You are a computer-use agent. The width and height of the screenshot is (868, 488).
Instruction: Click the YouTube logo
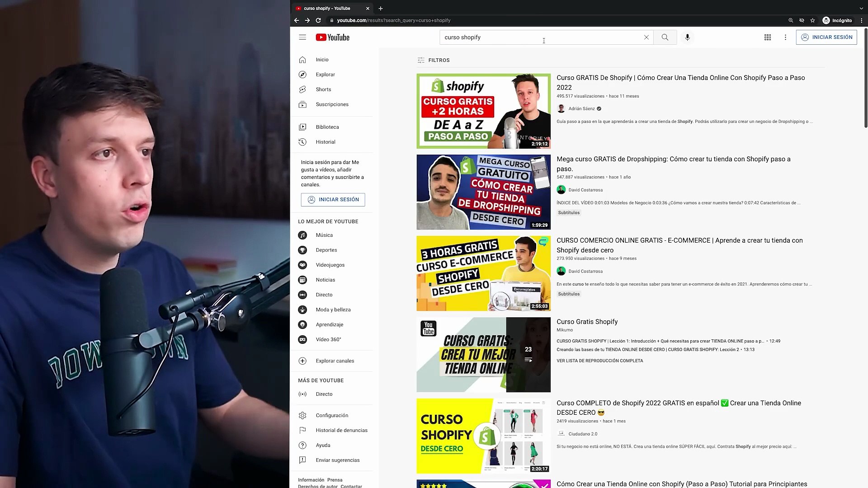coord(333,38)
